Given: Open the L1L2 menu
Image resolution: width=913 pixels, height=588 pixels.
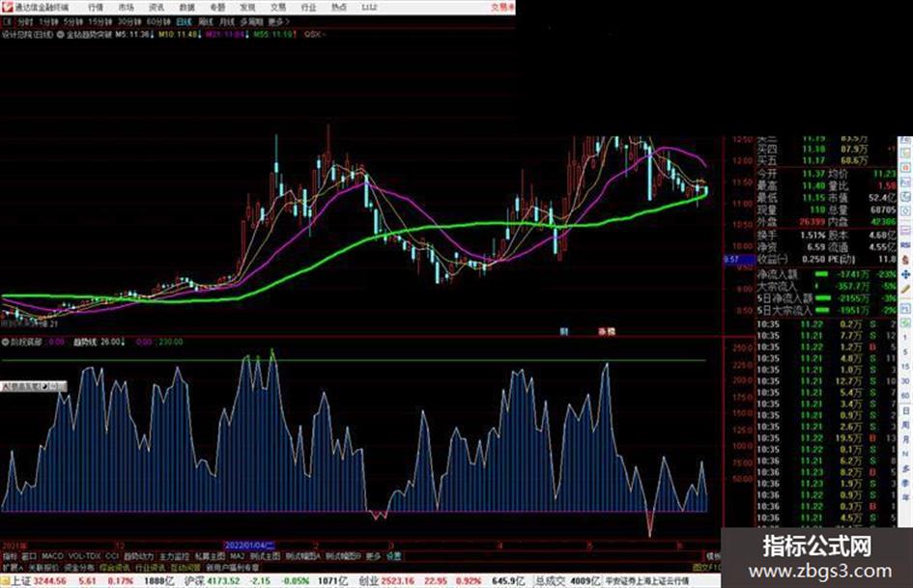Looking at the screenshot, I should (x=369, y=8).
